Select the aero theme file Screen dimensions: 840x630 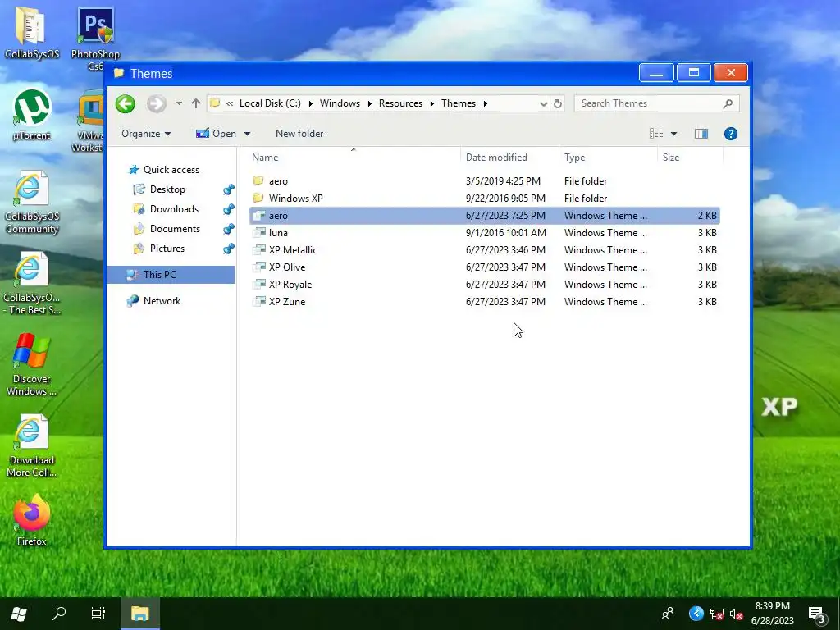485,216
